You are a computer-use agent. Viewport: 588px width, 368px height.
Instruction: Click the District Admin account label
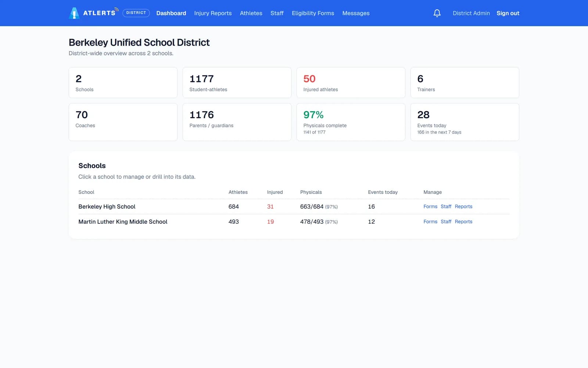click(x=471, y=13)
